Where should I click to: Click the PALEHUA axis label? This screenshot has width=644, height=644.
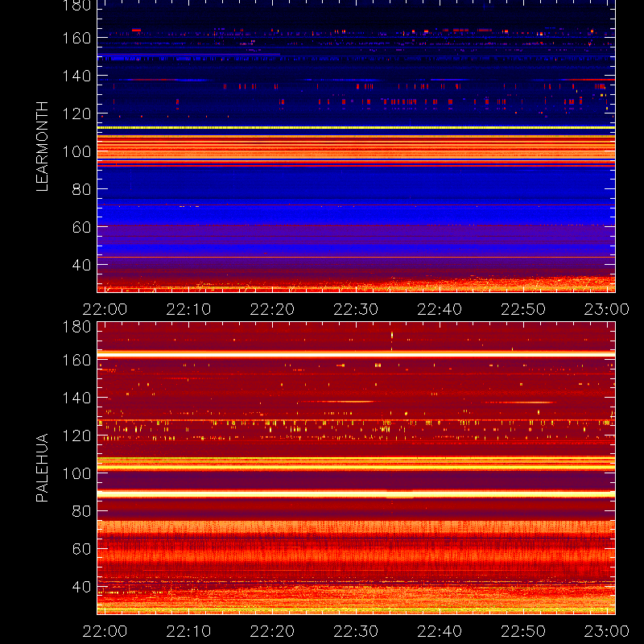43,468
